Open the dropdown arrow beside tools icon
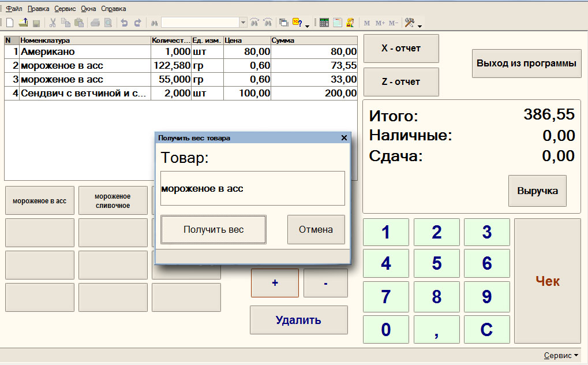This screenshot has width=588, height=365. tap(420, 25)
